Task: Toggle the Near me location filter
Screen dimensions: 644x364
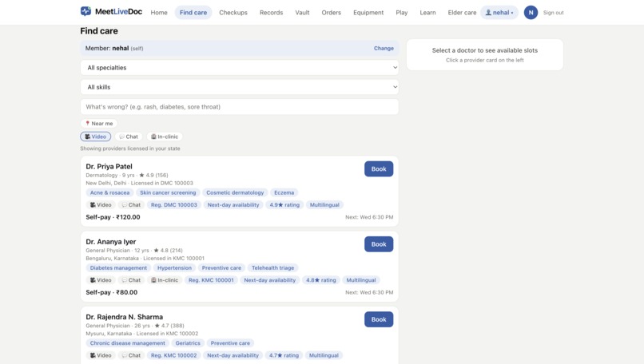Action: coord(98,124)
